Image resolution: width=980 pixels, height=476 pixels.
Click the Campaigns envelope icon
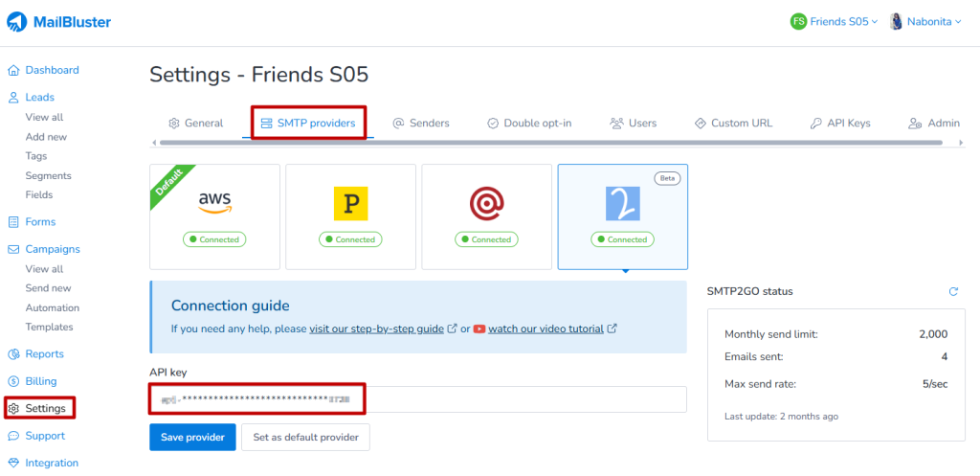coord(13,250)
